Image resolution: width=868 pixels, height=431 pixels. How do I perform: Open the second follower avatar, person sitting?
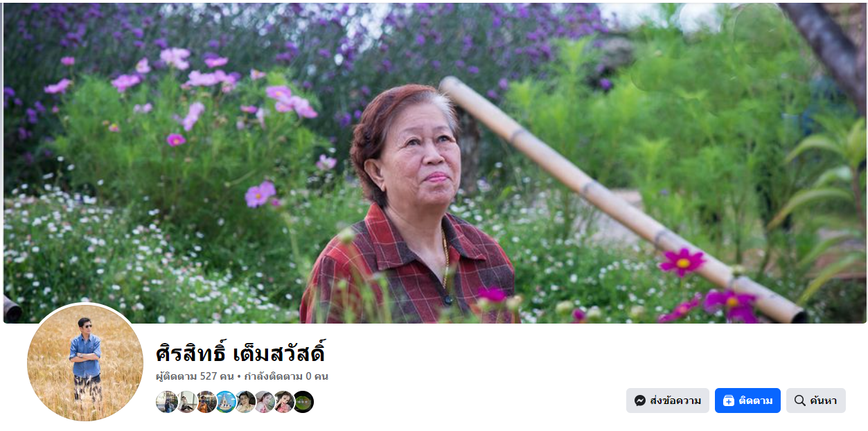[187, 402]
